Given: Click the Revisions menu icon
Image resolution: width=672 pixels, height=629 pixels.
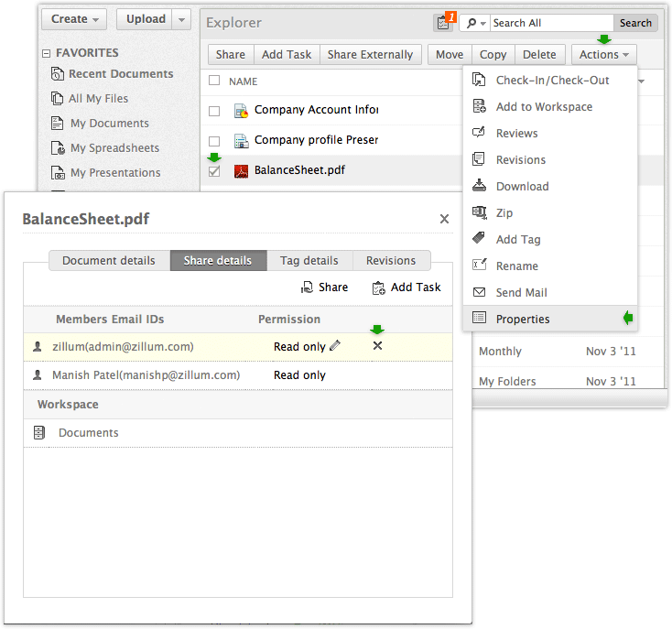Looking at the screenshot, I should 478,159.
